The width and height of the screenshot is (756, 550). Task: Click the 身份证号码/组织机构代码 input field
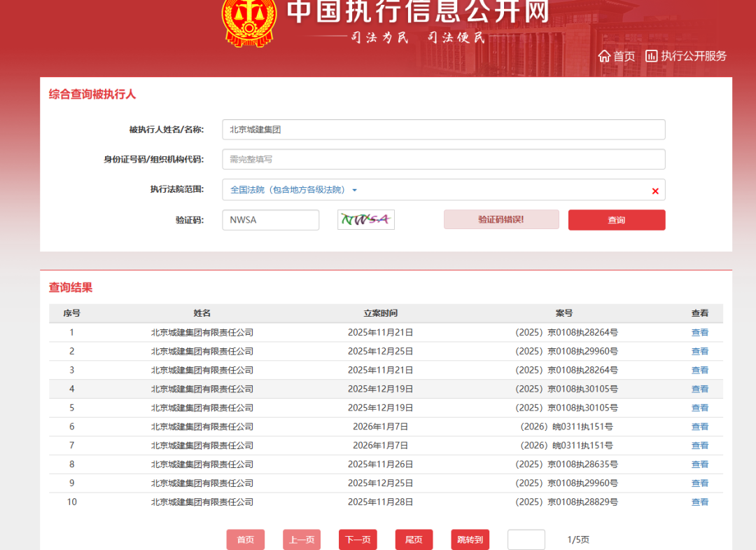443,159
